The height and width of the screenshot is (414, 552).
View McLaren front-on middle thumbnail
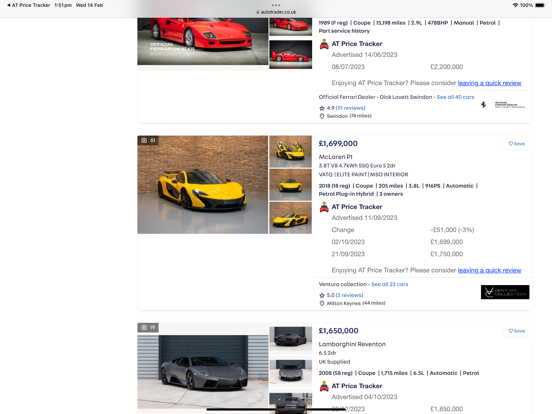click(290, 185)
